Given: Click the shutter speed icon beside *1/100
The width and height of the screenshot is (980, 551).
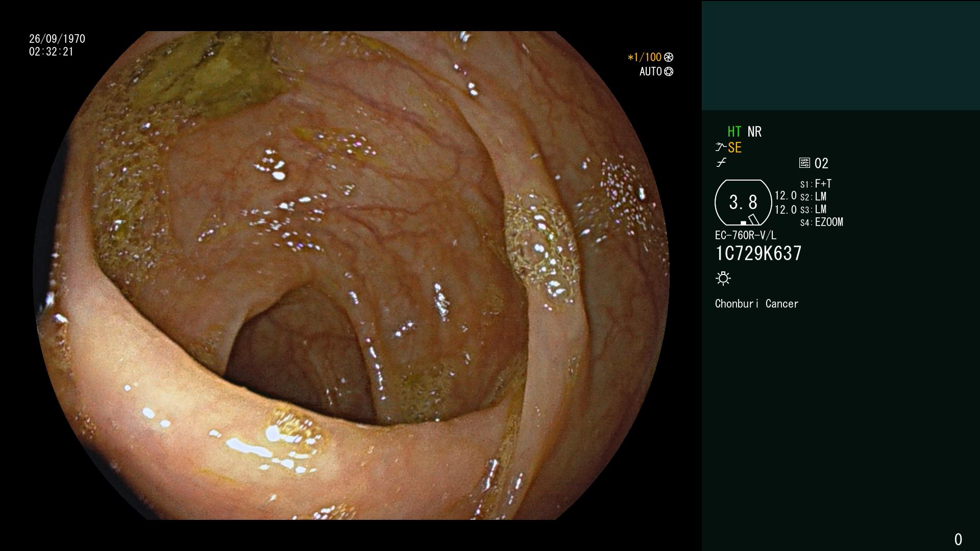Looking at the screenshot, I should (669, 57).
